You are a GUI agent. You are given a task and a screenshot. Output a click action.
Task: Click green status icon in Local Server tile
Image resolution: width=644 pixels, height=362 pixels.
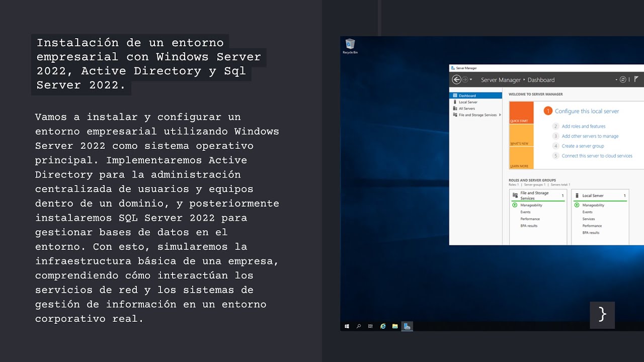[x=577, y=205]
